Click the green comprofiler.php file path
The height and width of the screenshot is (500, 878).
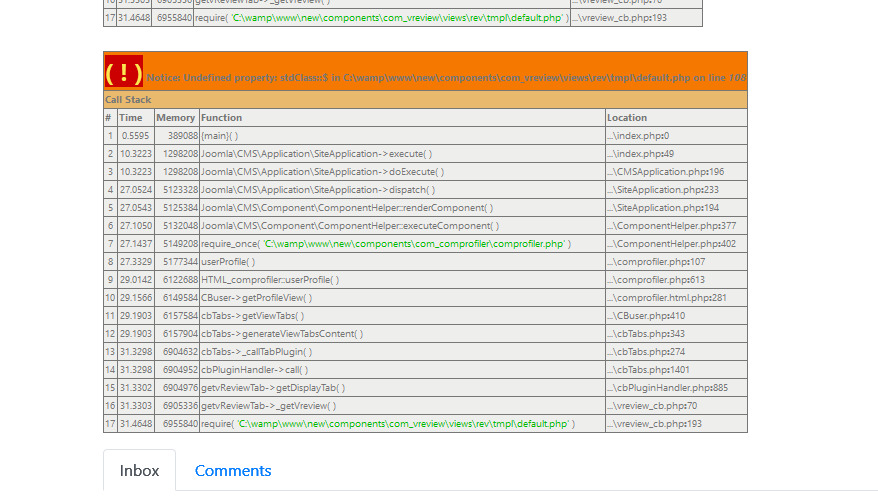[x=415, y=244]
